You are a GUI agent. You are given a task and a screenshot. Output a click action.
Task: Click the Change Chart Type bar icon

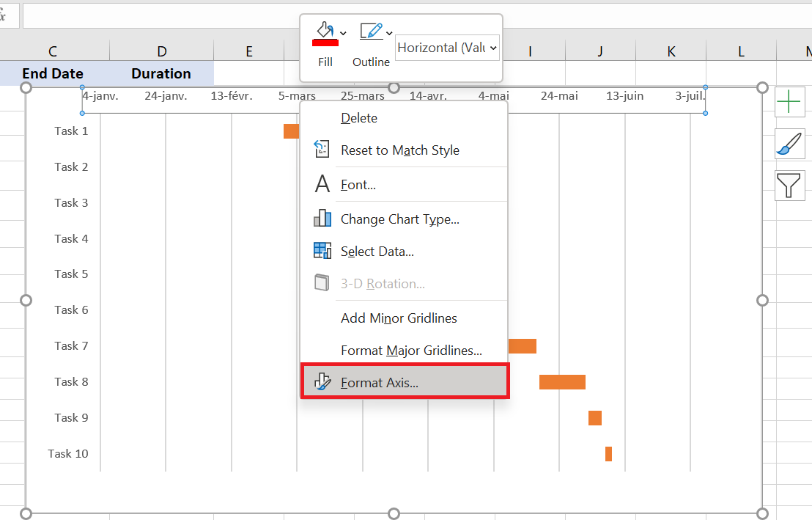322,219
